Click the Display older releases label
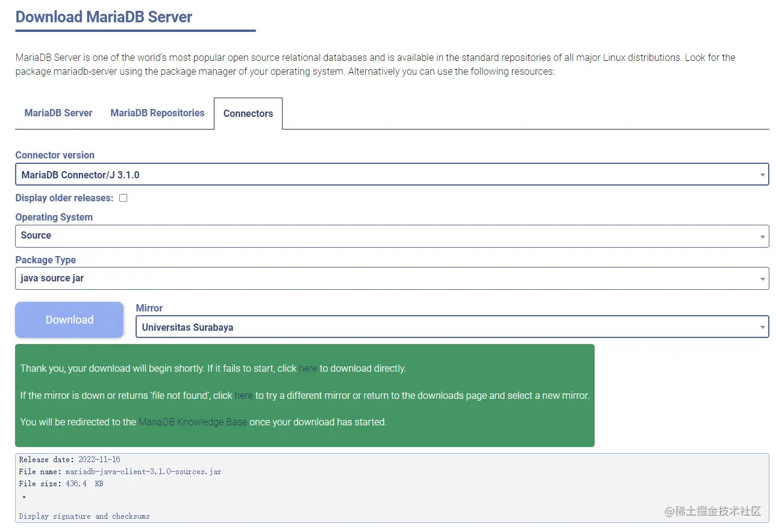Image resolution: width=776 pixels, height=532 pixels. [x=64, y=198]
